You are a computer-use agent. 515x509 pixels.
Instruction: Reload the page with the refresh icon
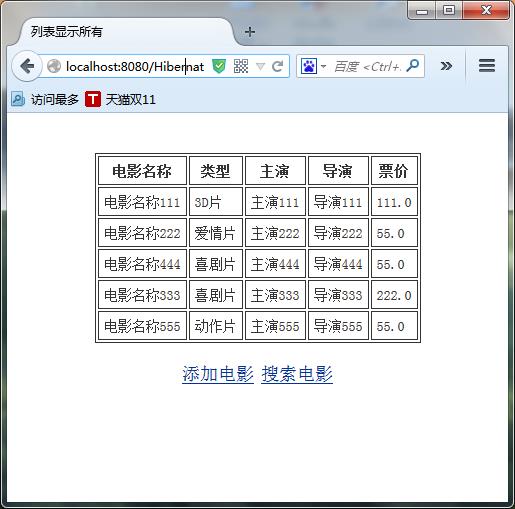pos(277,66)
